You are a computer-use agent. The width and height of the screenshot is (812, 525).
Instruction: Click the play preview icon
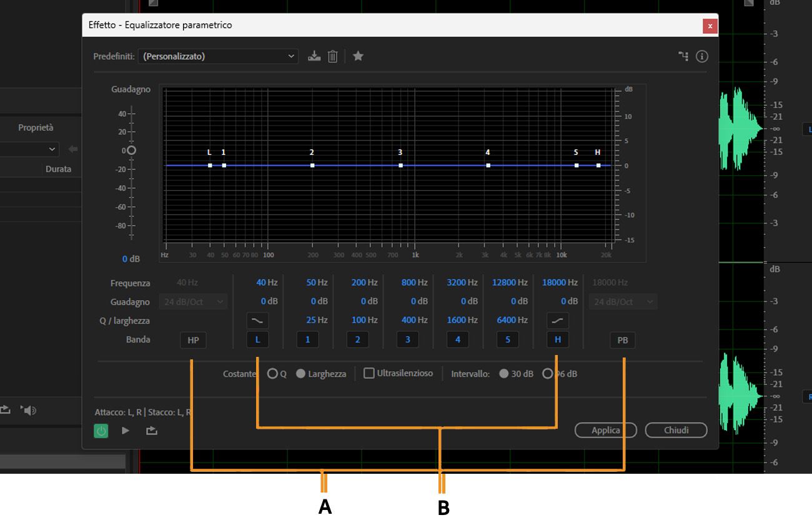point(125,430)
